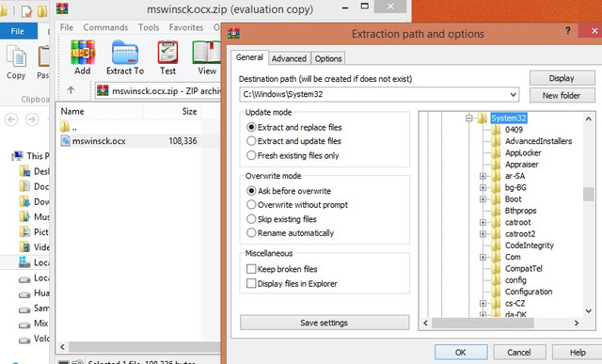Collapse the System32 tree node
The height and width of the screenshot is (364, 602).
click(469, 118)
